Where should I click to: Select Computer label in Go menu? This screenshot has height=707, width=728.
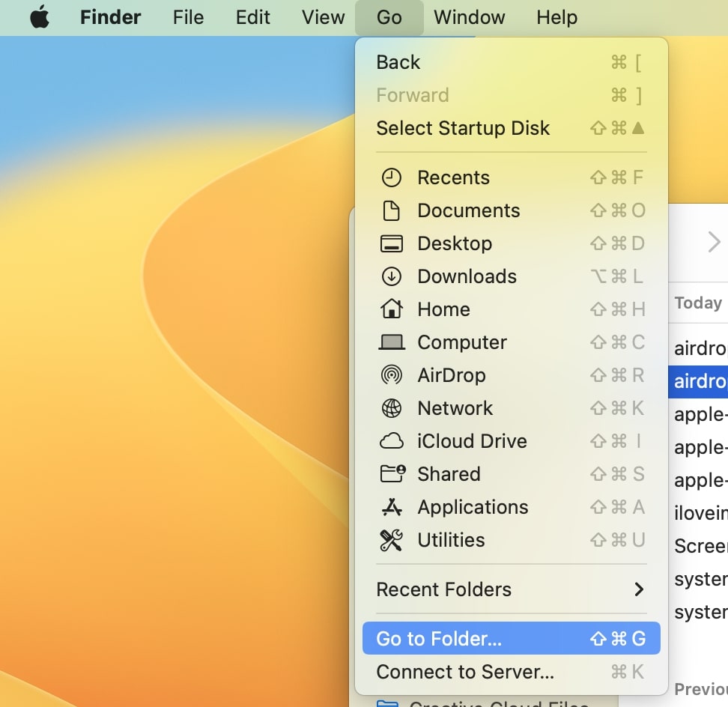[462, 342]
